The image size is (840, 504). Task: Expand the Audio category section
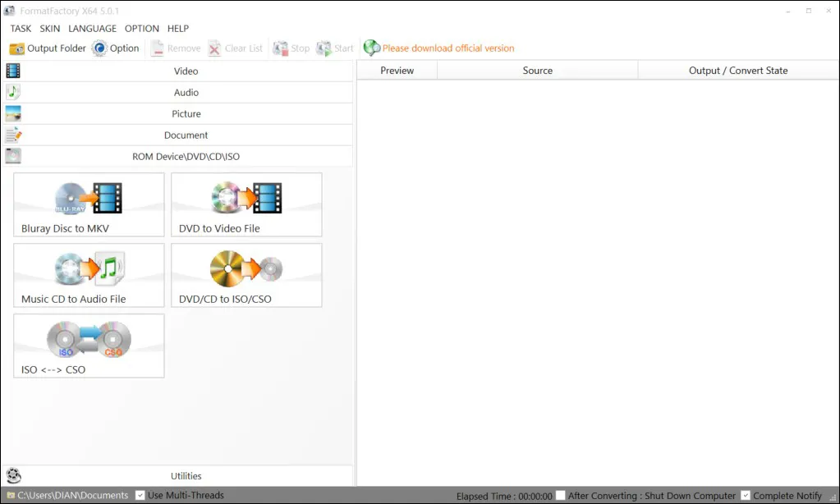(x=186, y=93)
